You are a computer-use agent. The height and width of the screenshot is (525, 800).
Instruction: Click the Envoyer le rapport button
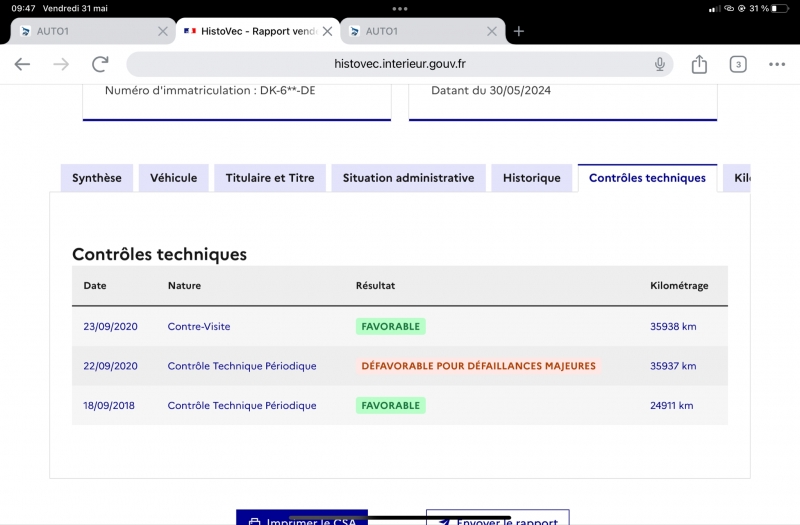(497, 517)
